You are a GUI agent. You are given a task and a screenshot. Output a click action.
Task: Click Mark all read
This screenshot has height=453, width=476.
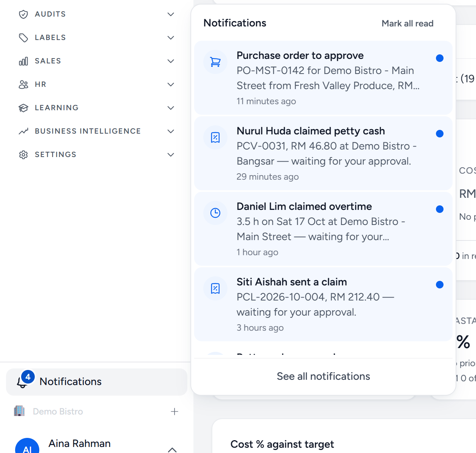coord(407,23)
